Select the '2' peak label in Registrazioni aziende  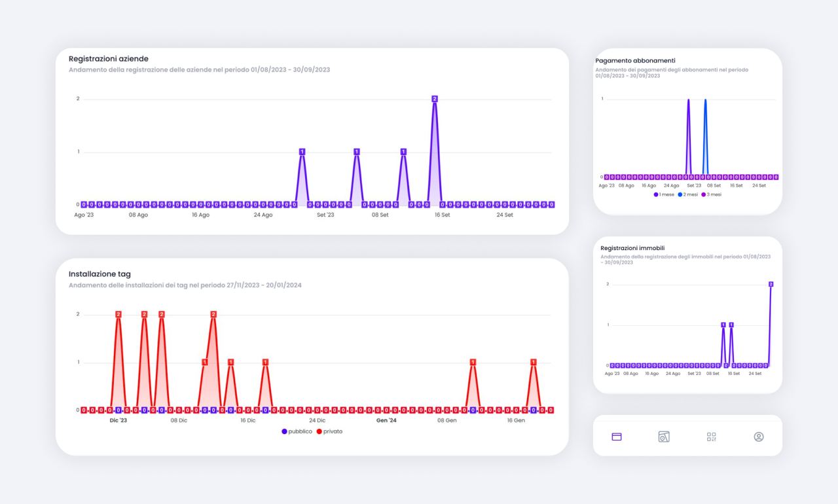(x=435, y=99)
